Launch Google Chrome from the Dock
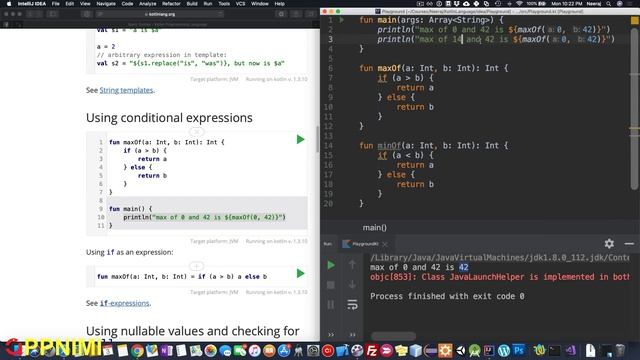 [138, 351]
